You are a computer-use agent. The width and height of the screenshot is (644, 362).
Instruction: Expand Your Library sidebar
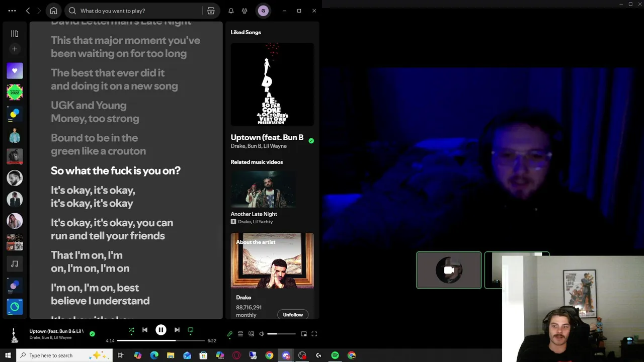pos(15,34)
